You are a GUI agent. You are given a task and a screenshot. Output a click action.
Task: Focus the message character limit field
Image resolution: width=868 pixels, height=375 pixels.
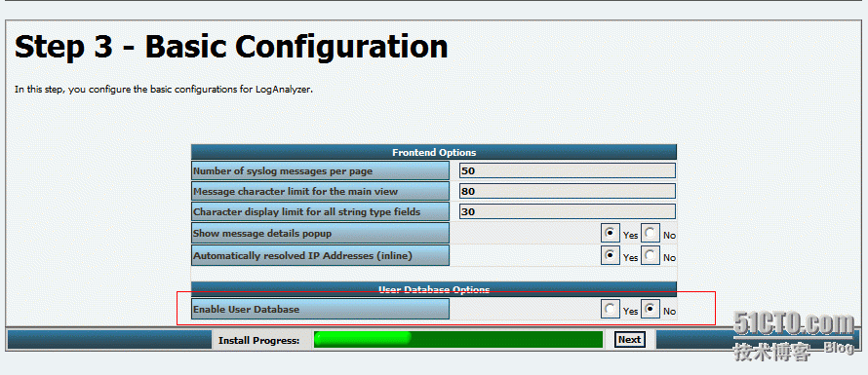click(x=568, y=191)
